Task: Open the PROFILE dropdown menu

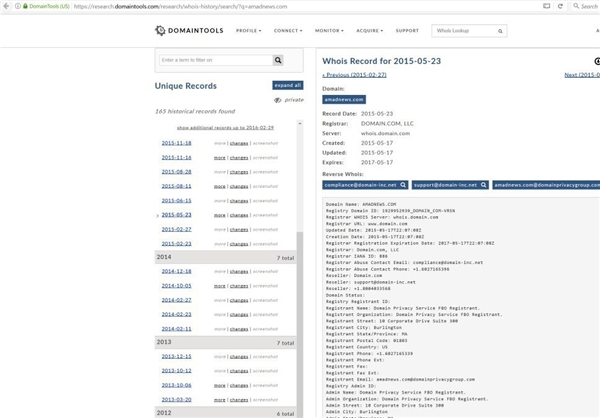Action: (248, 31)
